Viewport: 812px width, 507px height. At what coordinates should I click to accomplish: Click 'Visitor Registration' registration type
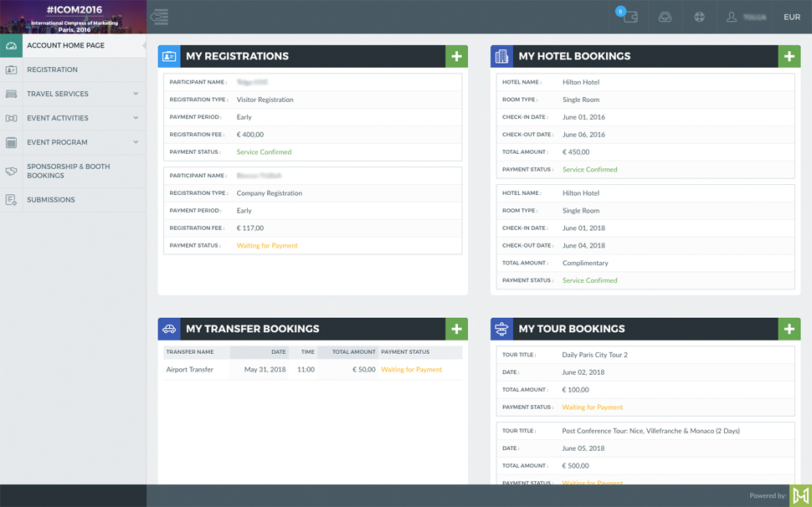point(265,100)
